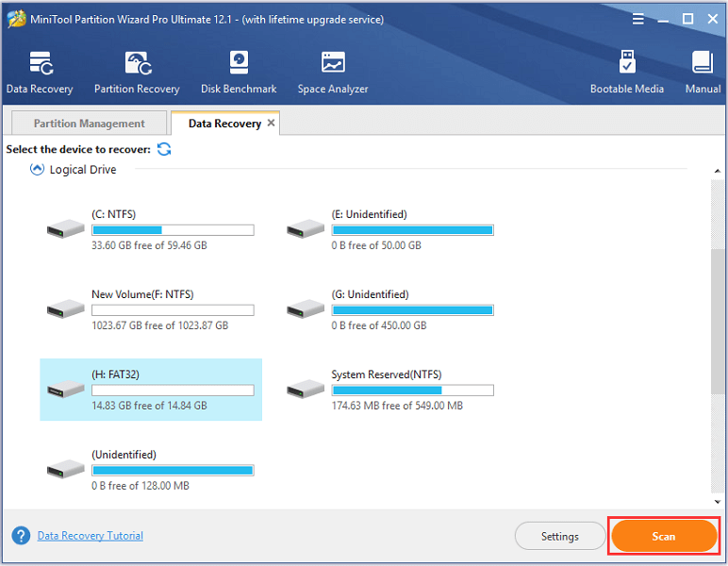Close the Data Recovery tab

[272, 123]
